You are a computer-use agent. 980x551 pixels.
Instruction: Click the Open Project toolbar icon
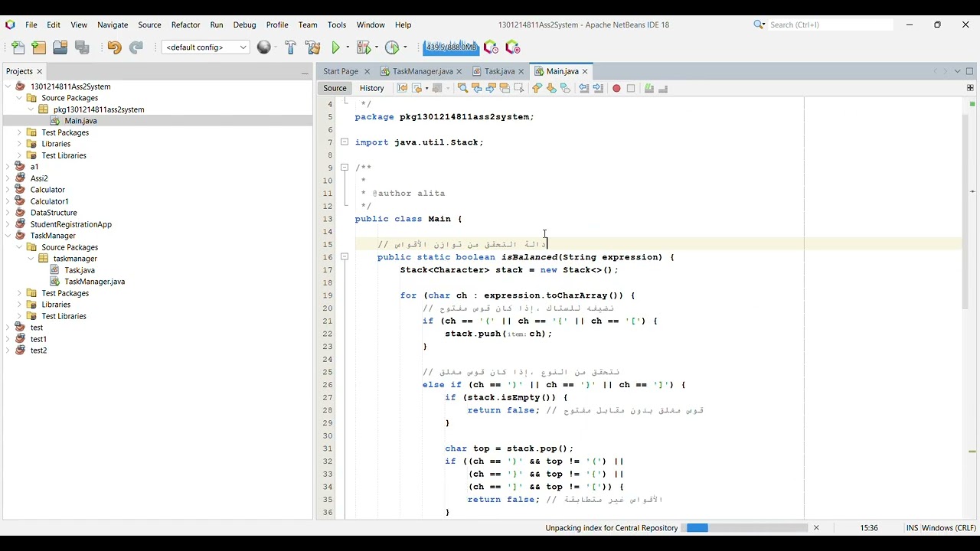click(60, 47)
